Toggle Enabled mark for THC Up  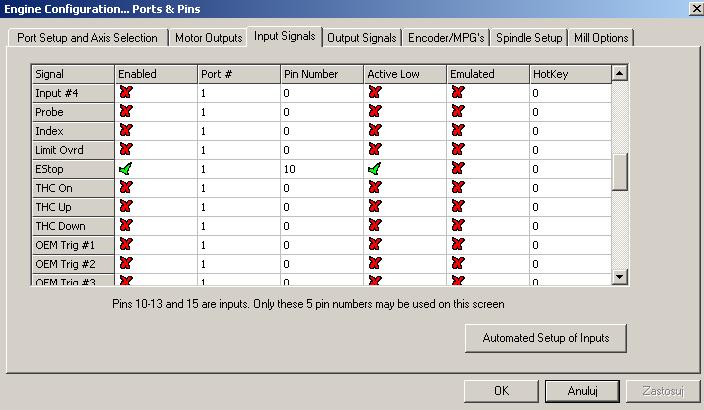(126, 206)
